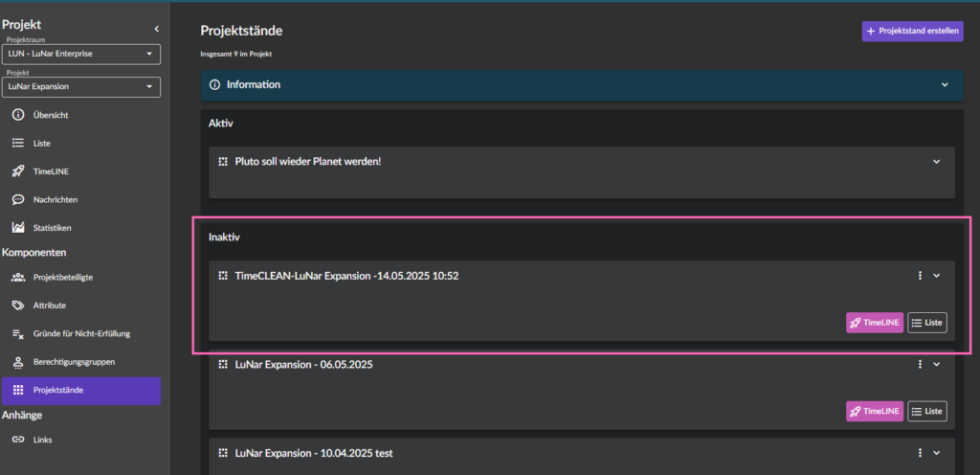
Task: Click the Statistiken chart icon
Action: click(18, 228)
